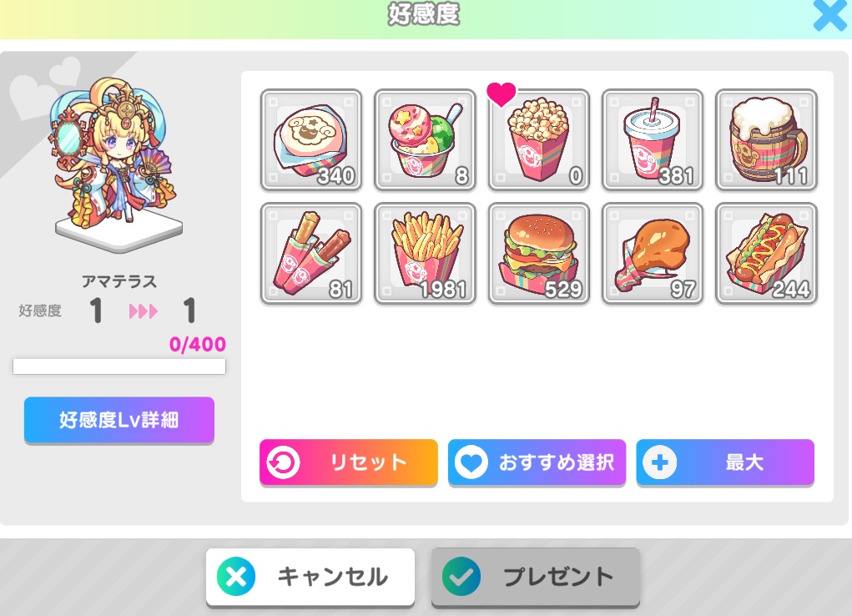Screen dimensions: 852x616
Task: Select the soda drink with 381
Action: pyautogui.click(x=652, y=139)
